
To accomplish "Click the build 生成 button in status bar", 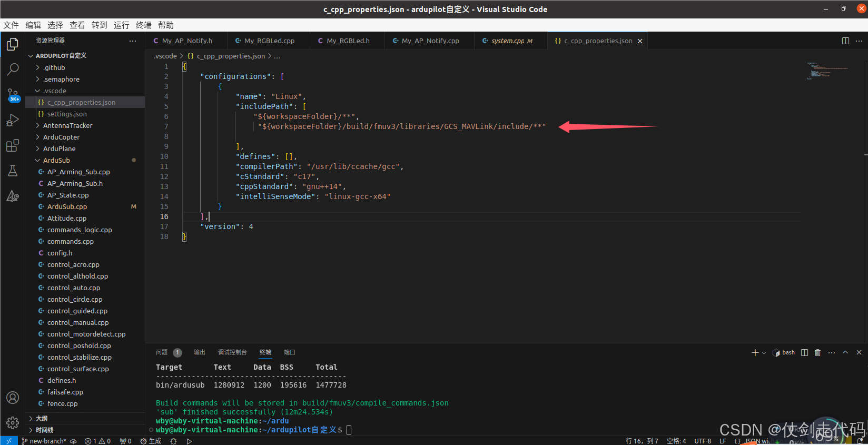I will click(x=151, y=441).
